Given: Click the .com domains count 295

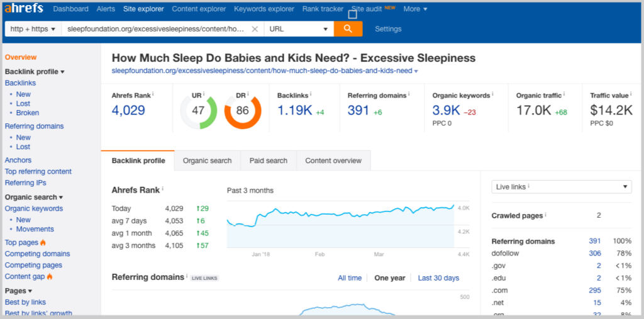Looking at the screenshot, I should 595,290.
